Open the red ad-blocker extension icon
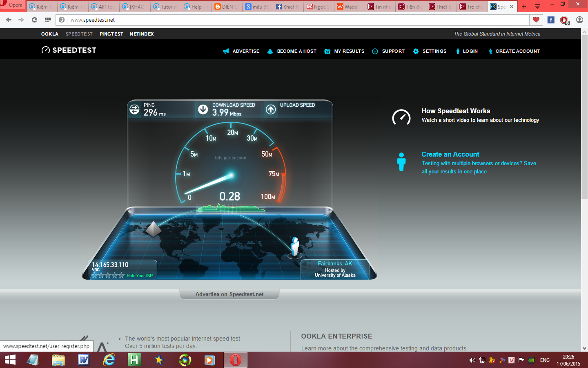This screenshot has width=588, height=368. (565, 20)
